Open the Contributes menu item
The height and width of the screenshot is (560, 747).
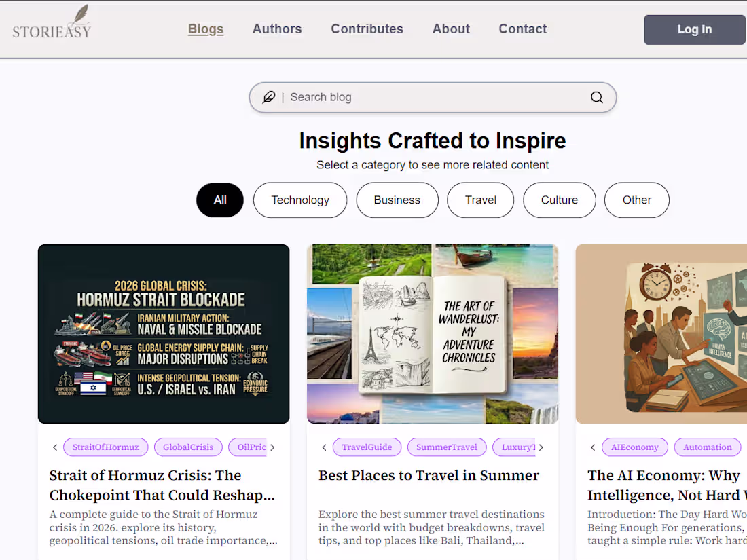367,29
